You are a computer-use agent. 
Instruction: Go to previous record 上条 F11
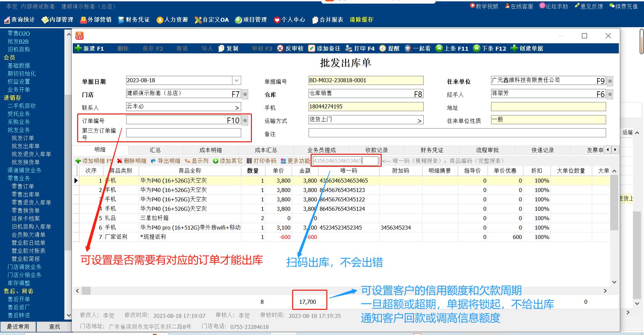(x=452, y=49)
